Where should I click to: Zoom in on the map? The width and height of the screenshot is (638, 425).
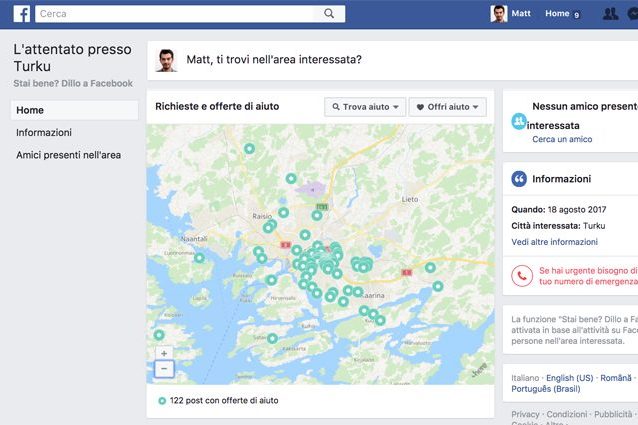164,353
